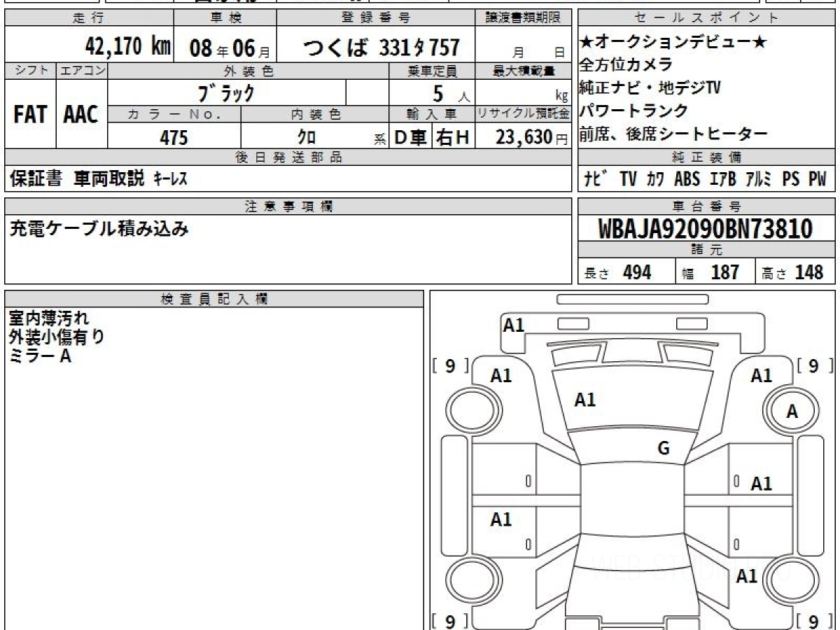This screenshot has width=840, height=630.
Task: Select the ナビ equipment code
Action: pyautogui.click(x=596, y=179)
